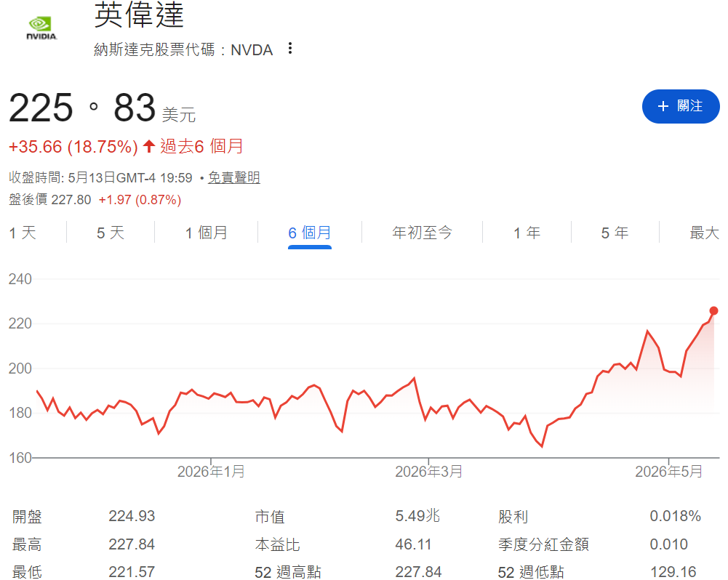Click the 2026年5月 axis label
Viewport: 728px width, 580px height.
click(x=668, y=472)
